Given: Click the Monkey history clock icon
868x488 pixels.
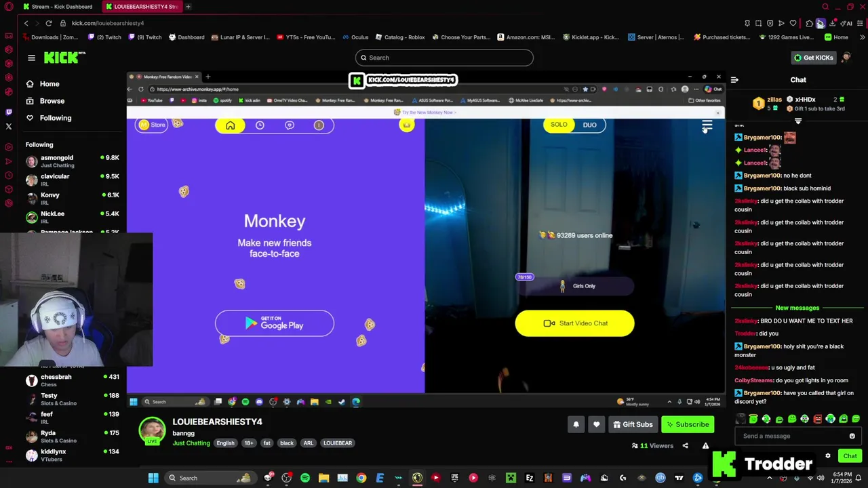Looking at the screenshot, I should tap(260, 125).
